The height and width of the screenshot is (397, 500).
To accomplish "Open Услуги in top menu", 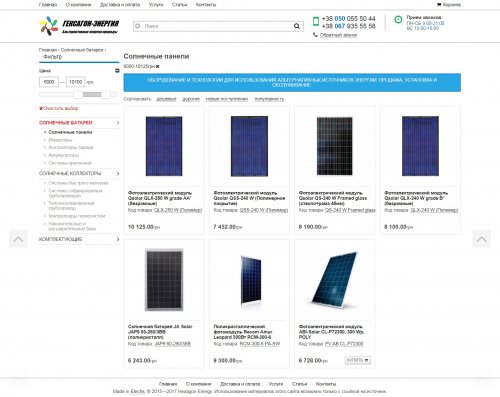I will point(156,5).
